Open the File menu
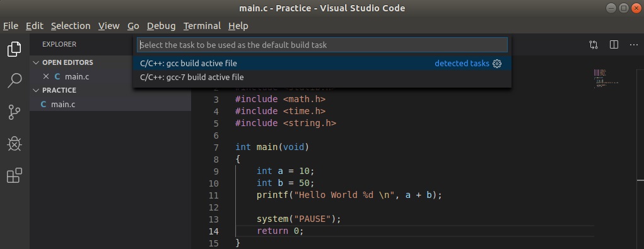This screenshot has width=644, height=249. tap(11, 26)
